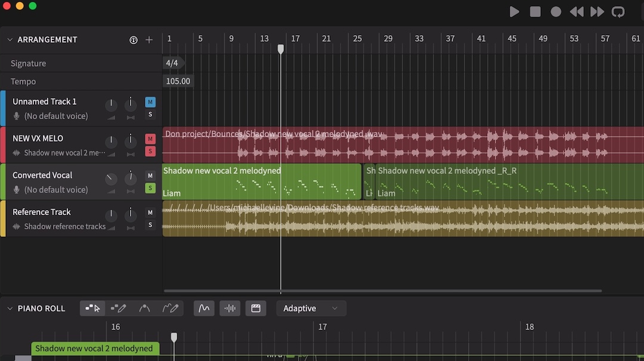Toggle loop playback icon
The image size is (644, 361).
click(618, 12)
